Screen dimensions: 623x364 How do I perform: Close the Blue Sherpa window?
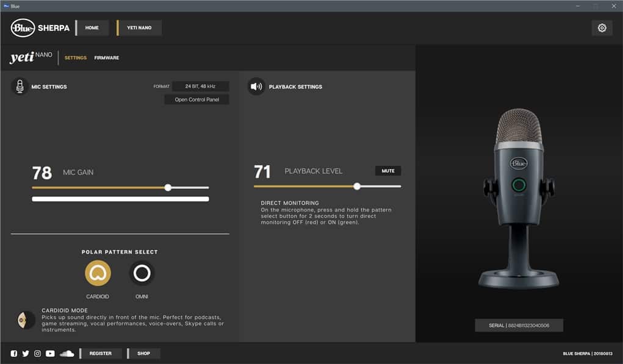(614, 6)
